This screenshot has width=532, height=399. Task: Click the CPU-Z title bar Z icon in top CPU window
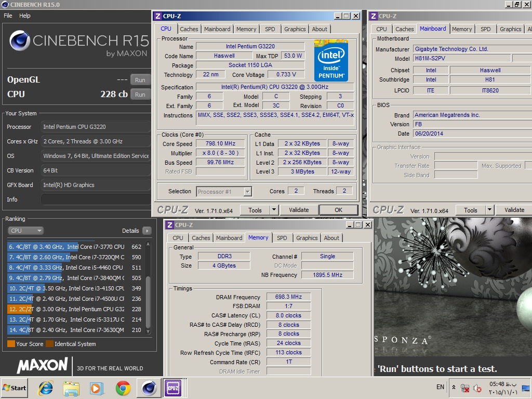(x=158, y=16)
